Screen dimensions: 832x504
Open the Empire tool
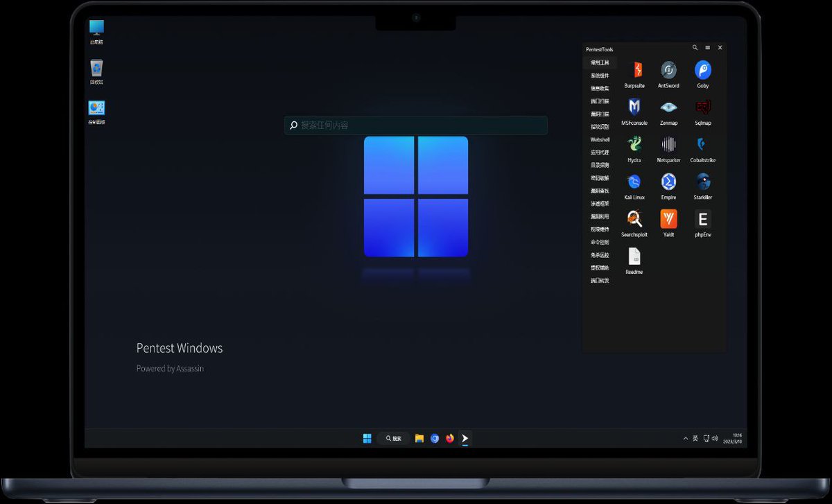tap(668, 186)
